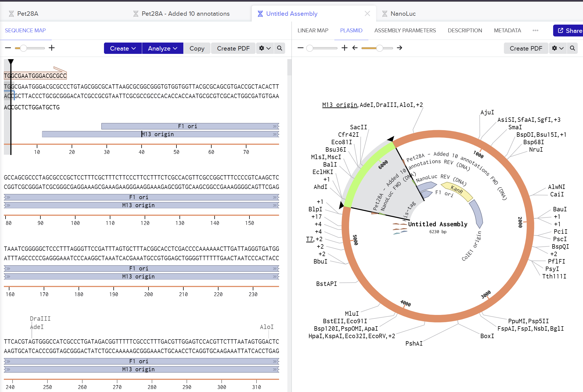Select the BlpI enzyme label

(315, 209)
